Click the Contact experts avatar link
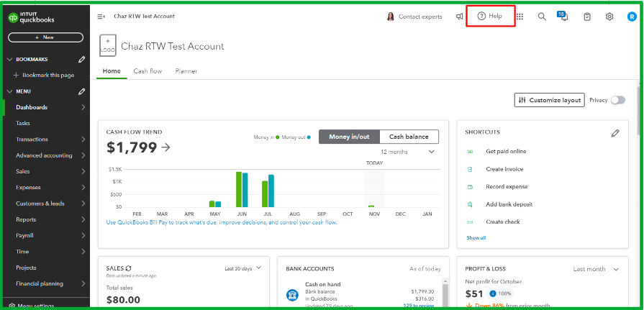 414,17
